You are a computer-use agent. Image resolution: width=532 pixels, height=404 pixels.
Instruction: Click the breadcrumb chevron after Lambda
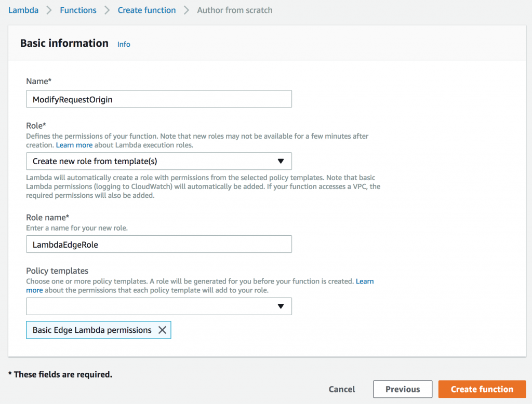pyautogui.click(x=49, y=10)
